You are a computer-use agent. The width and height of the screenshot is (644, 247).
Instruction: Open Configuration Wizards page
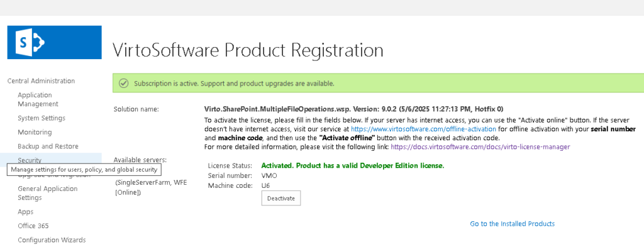(x=52, y=240)
